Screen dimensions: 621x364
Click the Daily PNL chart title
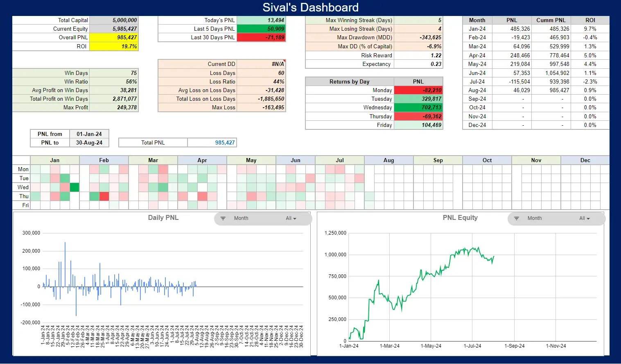click(x=163, y=218)
